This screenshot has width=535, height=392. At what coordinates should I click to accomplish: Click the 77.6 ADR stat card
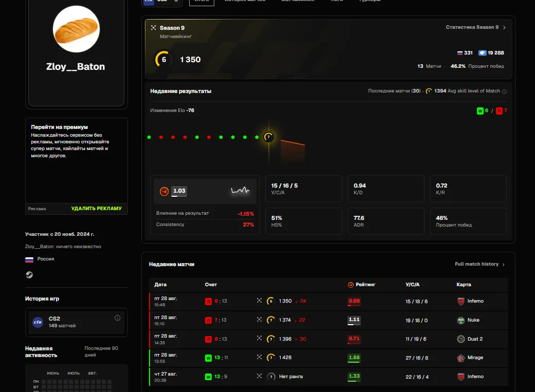386,221
